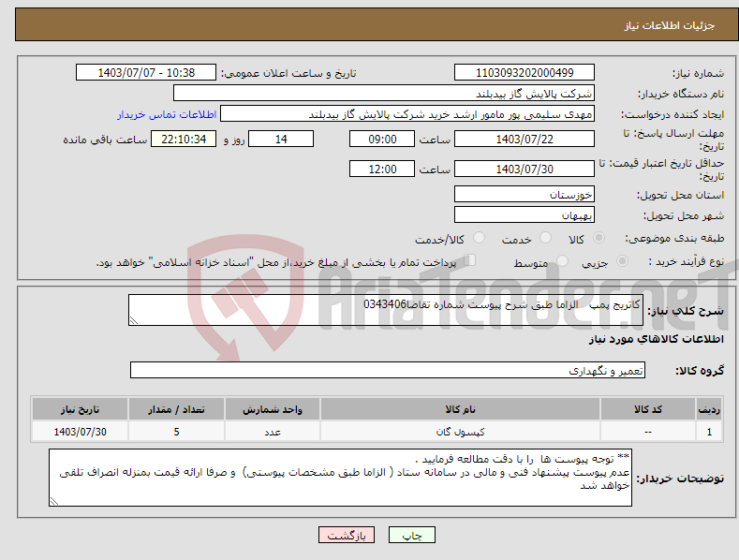Select the جزیی purchase type radio
Viewport: 739px width, 560px height.
click(x=622, y=260)
